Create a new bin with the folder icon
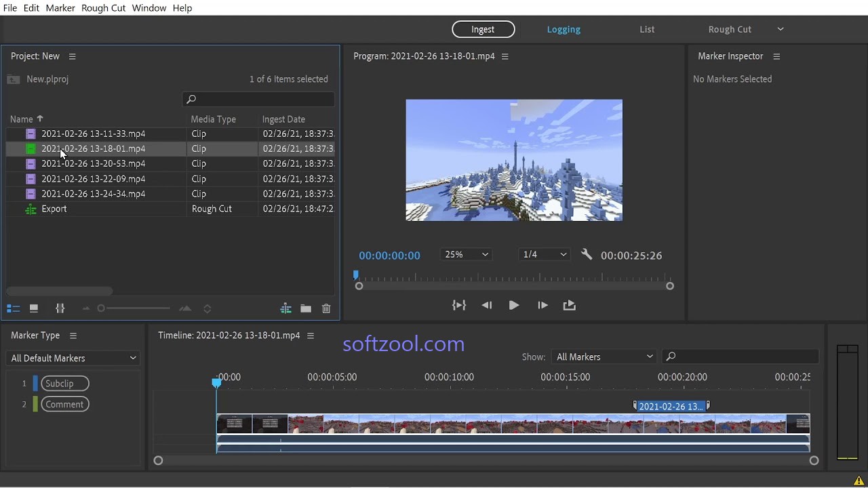The width and height of the screenshot is (868, 488). click(x=306, y=308)
